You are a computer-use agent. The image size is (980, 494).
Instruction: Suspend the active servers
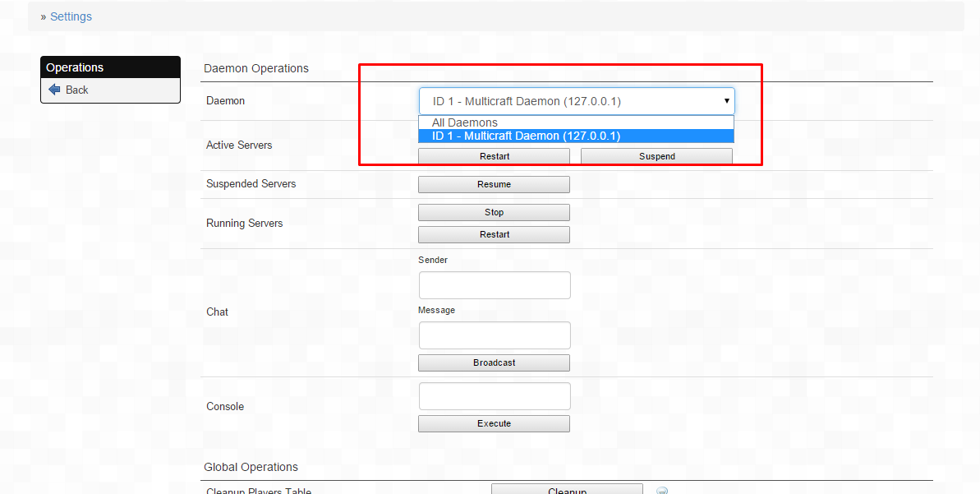657,156
